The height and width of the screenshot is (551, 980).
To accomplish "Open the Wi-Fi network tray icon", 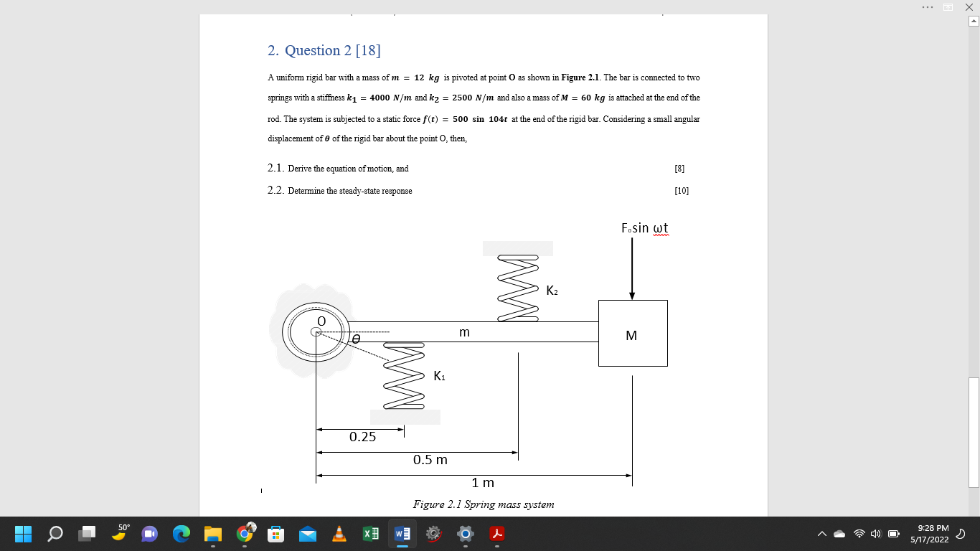I will point(859,534).
